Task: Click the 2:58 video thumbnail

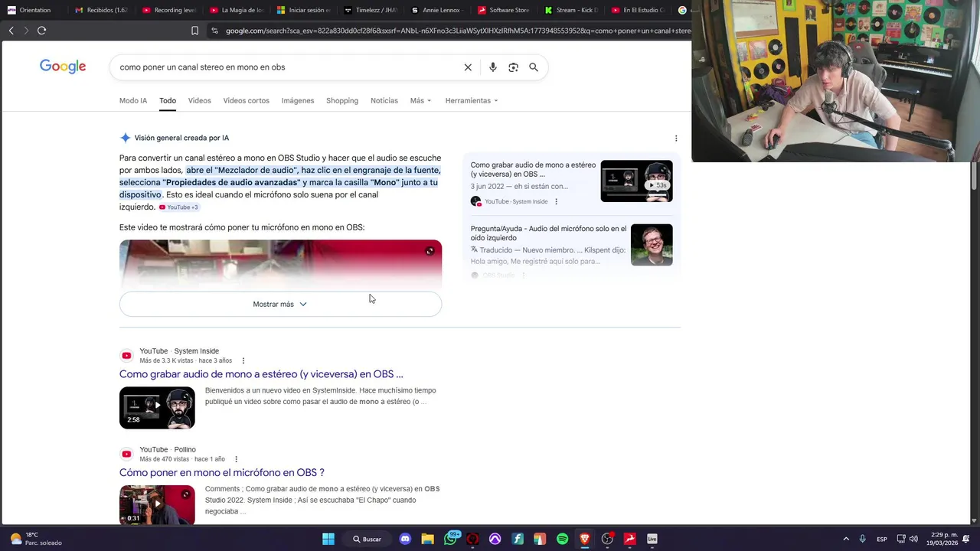Action: coord(157,408)
